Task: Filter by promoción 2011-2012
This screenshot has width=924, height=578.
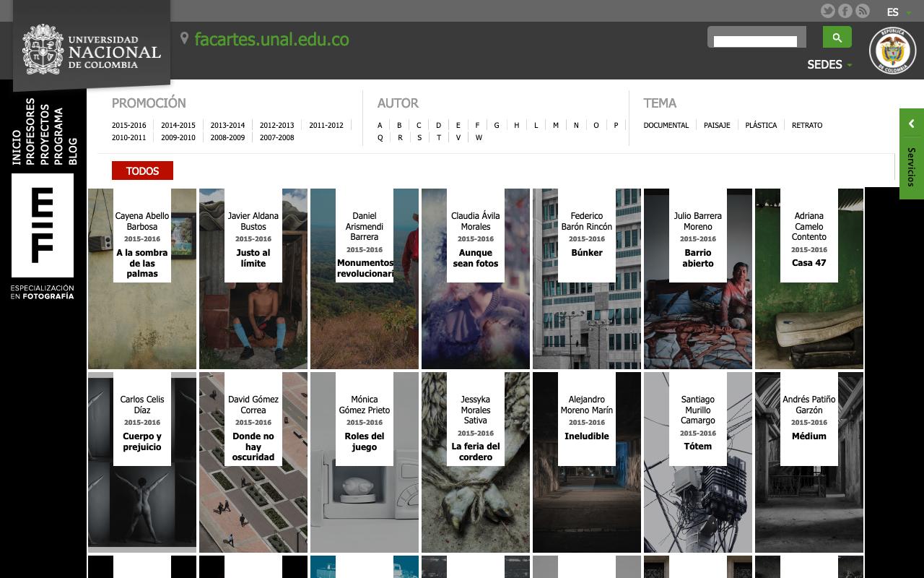Action: click(x=326, y=125)
